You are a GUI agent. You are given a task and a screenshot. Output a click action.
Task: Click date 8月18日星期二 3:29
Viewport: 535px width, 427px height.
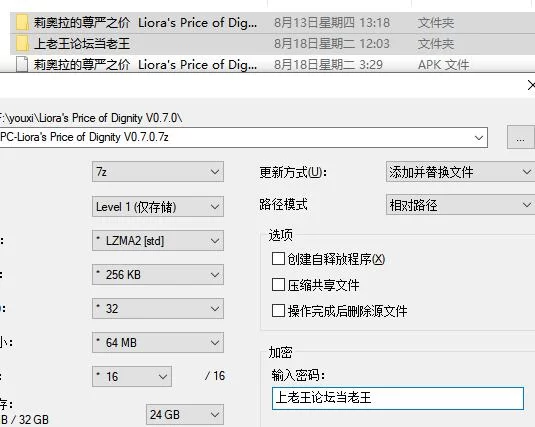328,65
